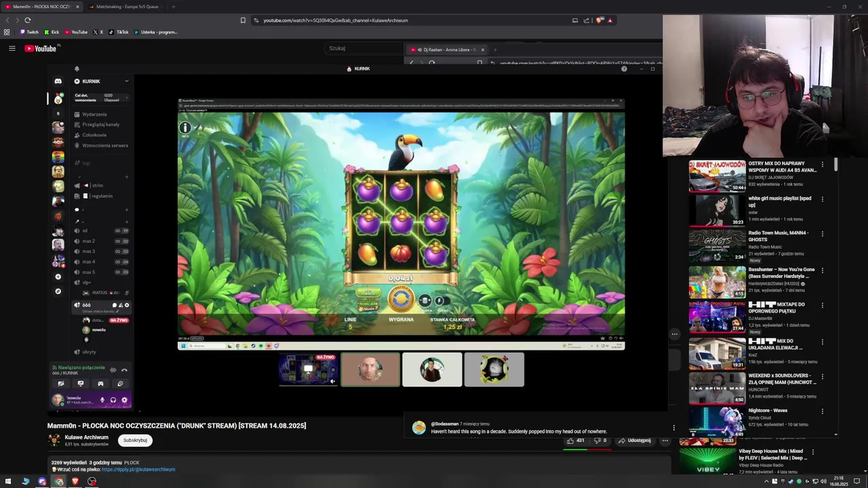868x488 pixels.
Task: Open options menu for Sodasaman comment
Action: coord(673,428)
